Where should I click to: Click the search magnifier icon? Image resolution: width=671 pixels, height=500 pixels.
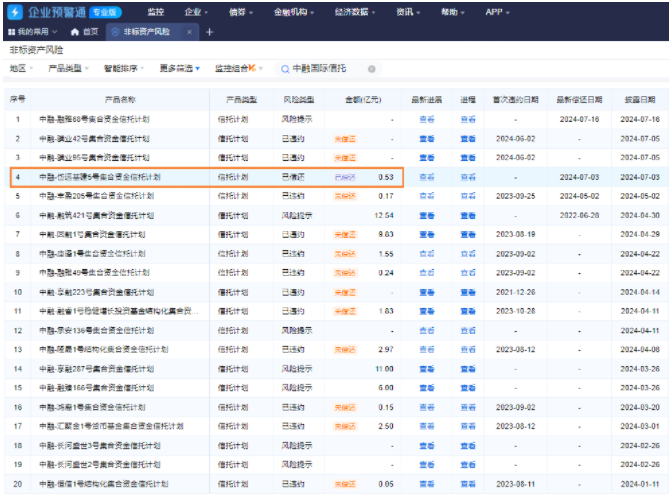pyautogui.click(x=285, y=69)
